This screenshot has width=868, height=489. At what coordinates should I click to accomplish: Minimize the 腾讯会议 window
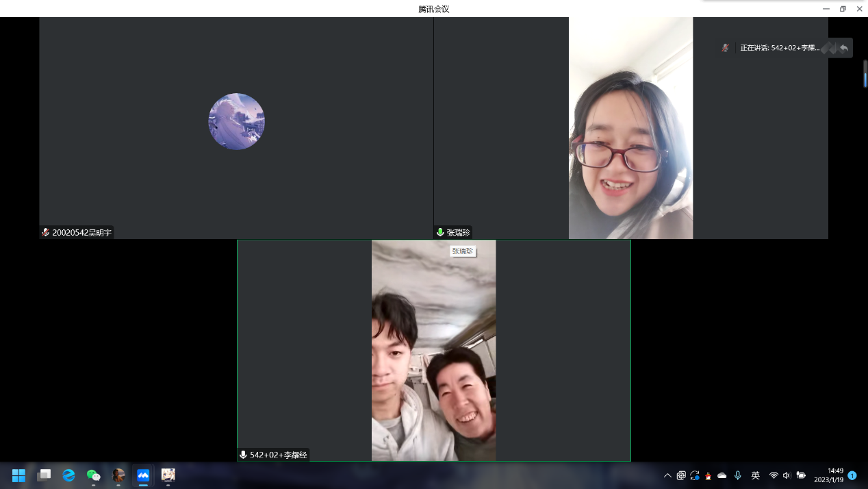pos(826,9)
